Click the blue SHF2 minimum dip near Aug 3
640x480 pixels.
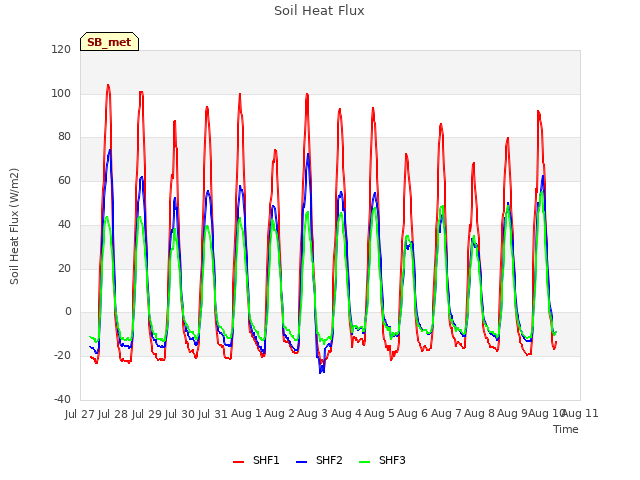(322, 372)
